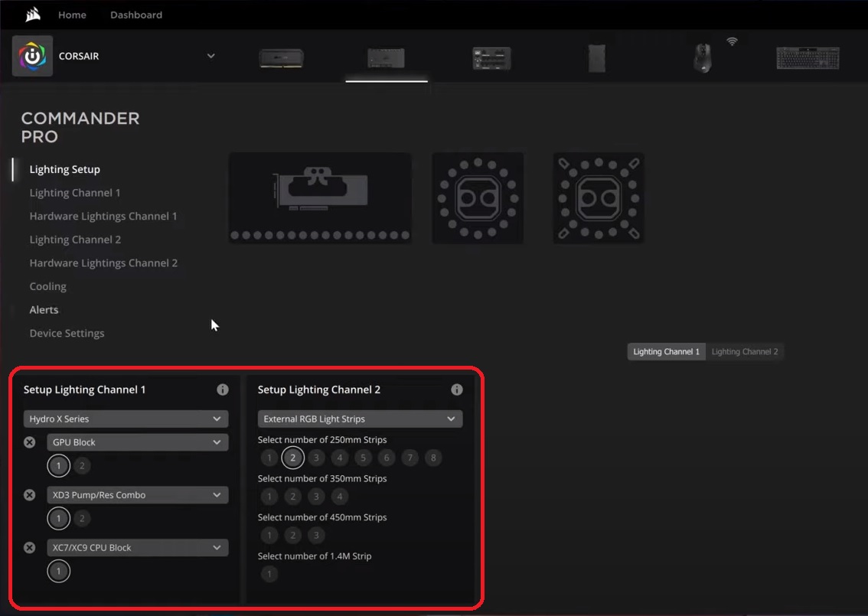
Task: Open the mouse device page
Action: 702,57
